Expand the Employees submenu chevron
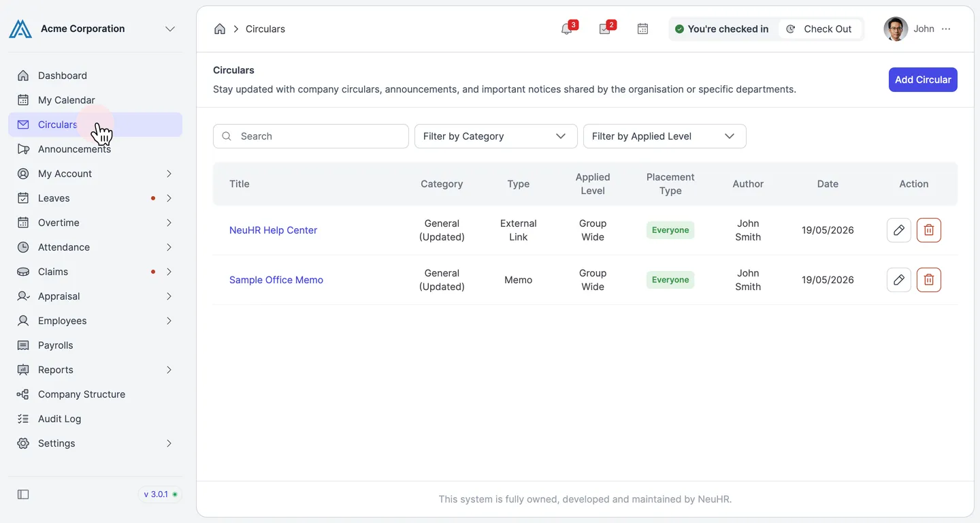980x523 pixels. 169,321
